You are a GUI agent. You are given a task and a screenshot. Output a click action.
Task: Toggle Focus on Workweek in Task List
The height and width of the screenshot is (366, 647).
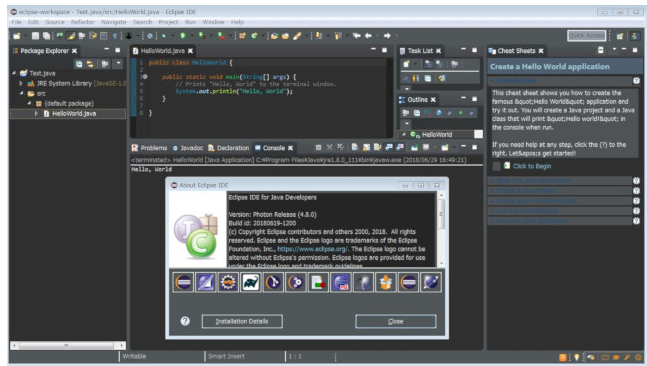click(454, 64)
